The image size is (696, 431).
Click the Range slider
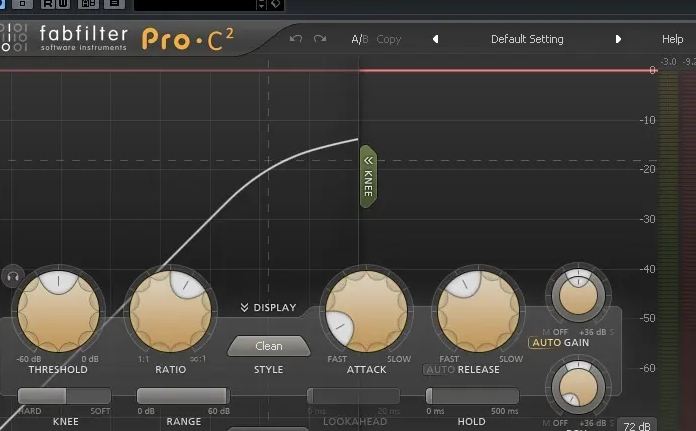(183, 395)
